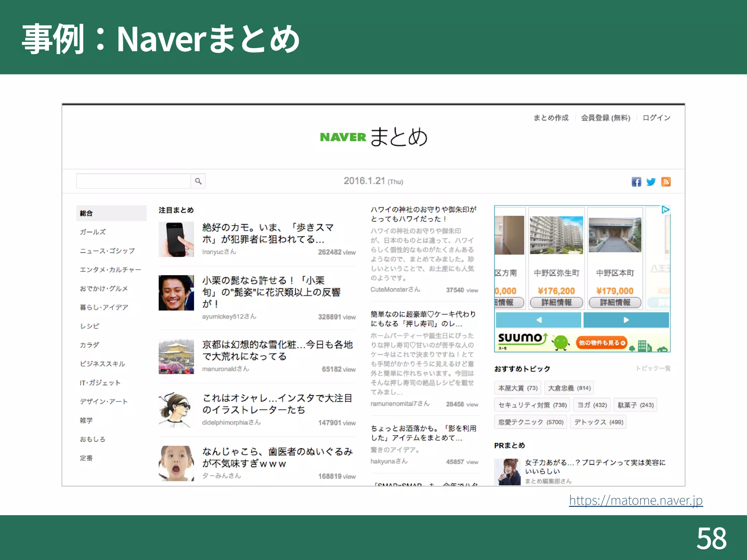This screenshot has width=747, height=560.
Task: Click the 大倉忠義 (814) topic tag
Action: click(569, 388)
